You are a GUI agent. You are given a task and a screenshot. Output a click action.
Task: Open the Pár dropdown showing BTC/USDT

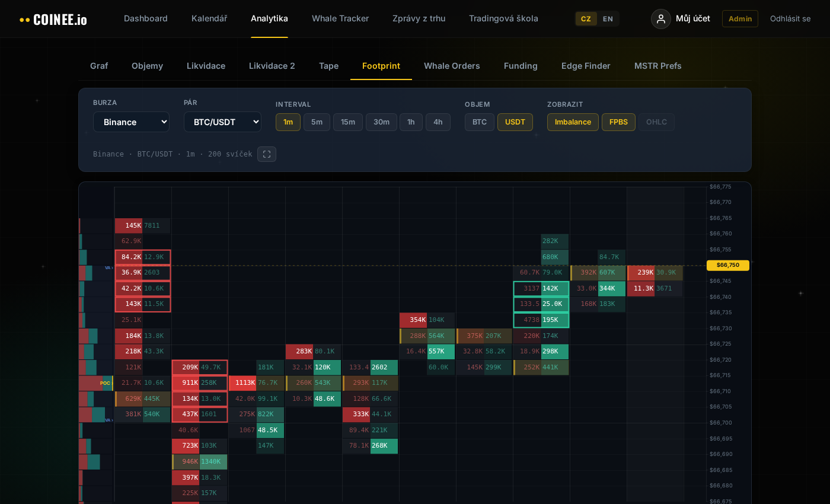pos(222,122)
